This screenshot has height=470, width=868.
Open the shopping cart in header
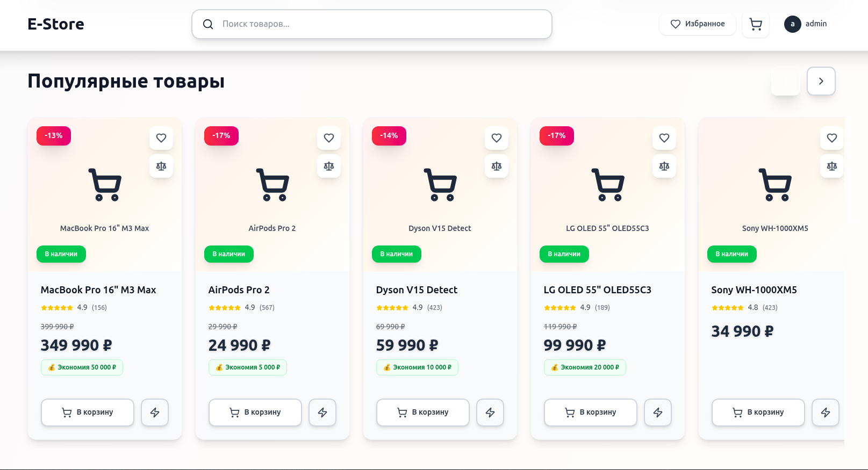pos(756,24)
